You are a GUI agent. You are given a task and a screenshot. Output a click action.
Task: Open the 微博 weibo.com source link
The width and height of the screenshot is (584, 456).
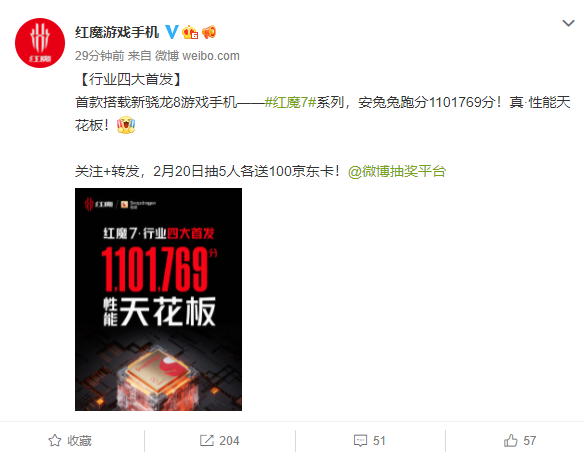pos(197,56)
